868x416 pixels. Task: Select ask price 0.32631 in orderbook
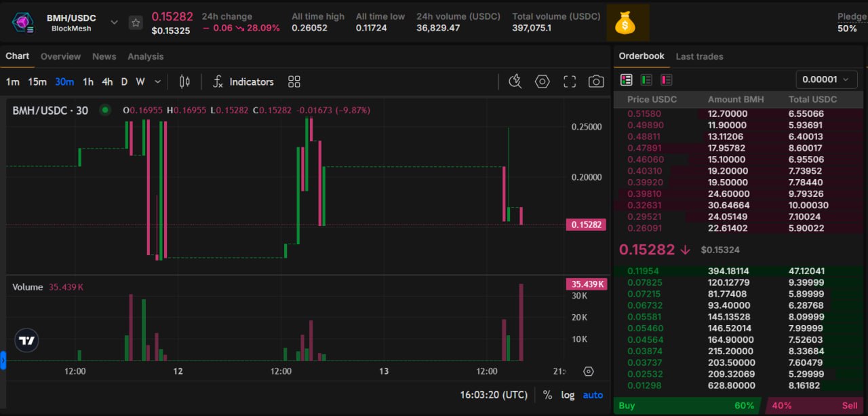(644, 206)
